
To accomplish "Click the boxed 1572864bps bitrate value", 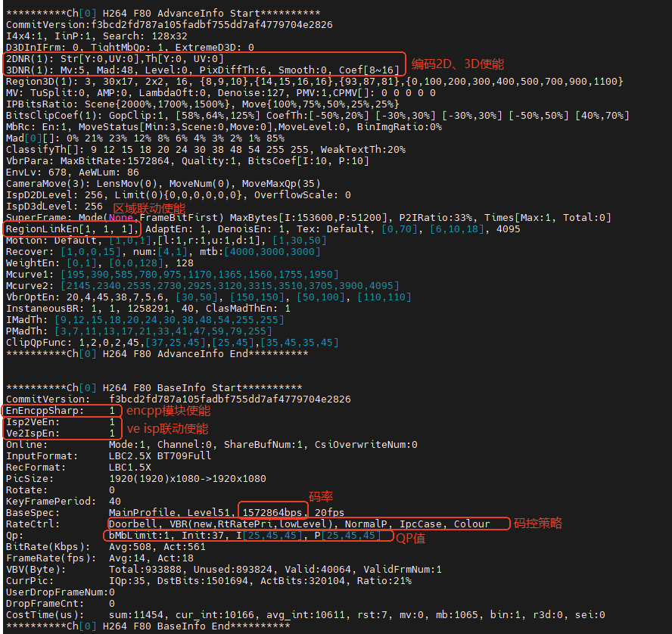I will point(272,512).
